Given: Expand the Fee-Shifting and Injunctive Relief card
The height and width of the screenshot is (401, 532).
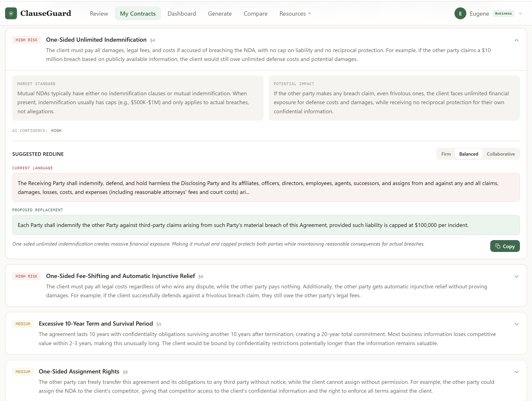Looking at the screenshot, I should pyautogui.click(x=516, y=277).
